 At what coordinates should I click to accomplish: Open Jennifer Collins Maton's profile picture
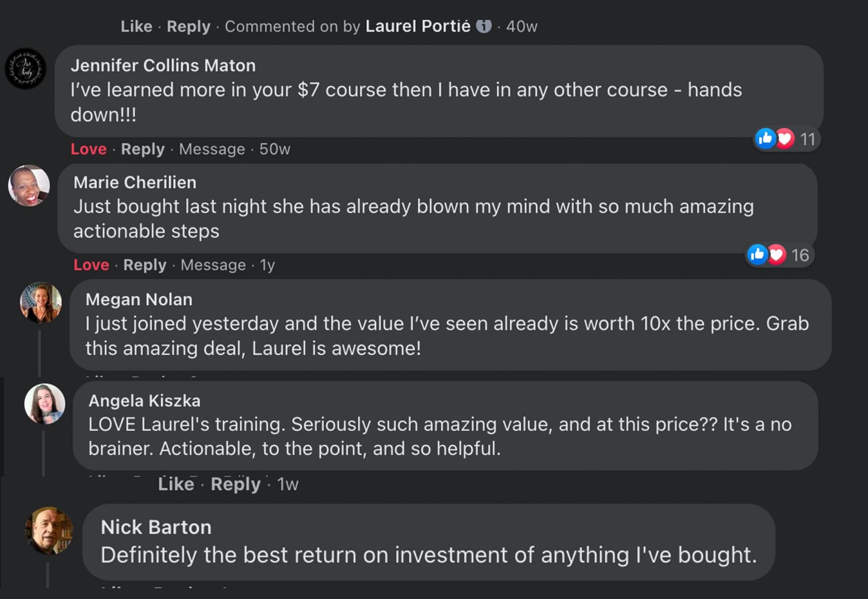[25, 68]
